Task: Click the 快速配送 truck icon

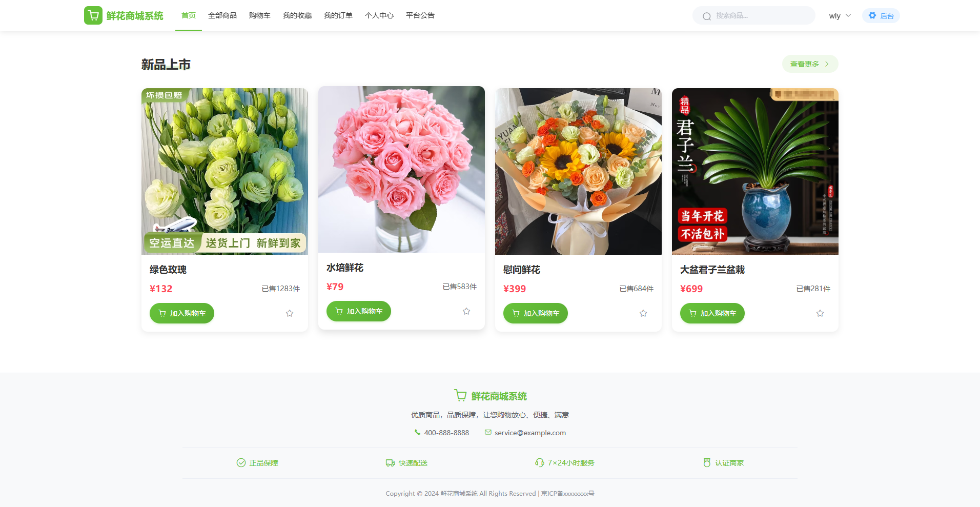Action: [390, 463]
